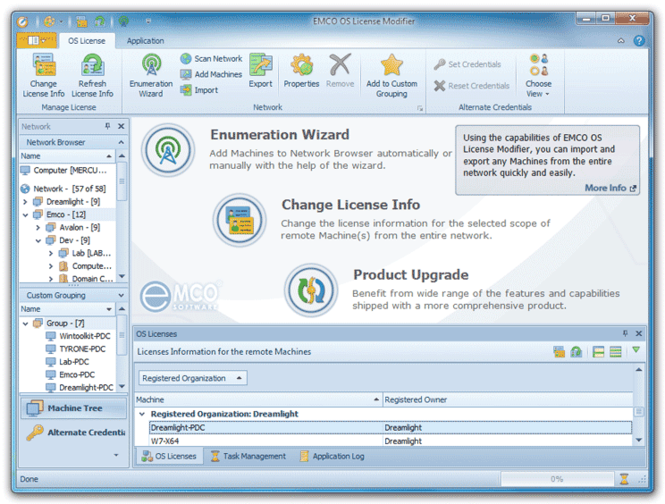Select W7-X64 license row
This screenshot has height=504, width=665.
pyautogui.click(x=390, y=441)
